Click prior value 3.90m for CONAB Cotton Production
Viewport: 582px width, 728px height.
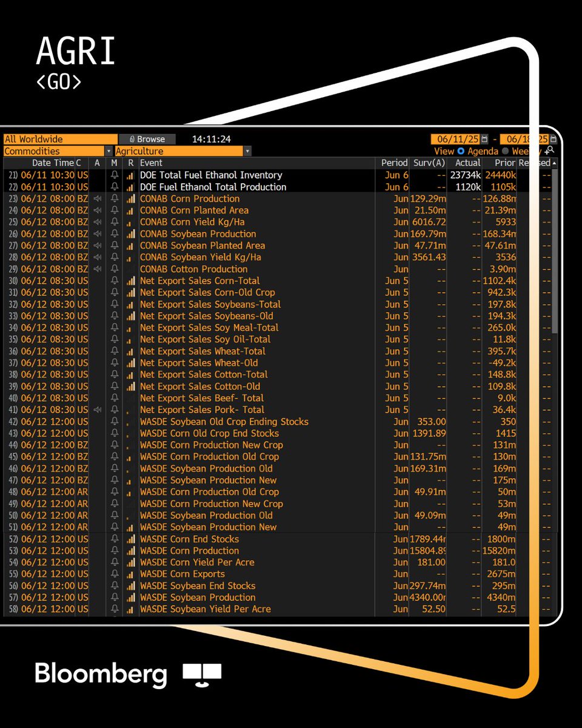(503, 269)
